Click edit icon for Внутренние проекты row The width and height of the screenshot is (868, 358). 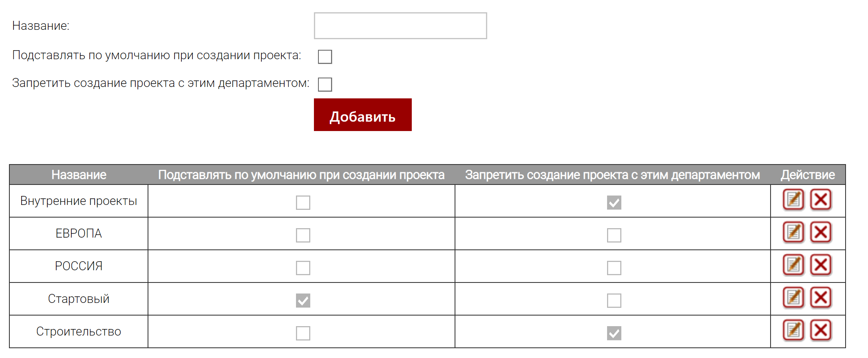pos(793,200)
